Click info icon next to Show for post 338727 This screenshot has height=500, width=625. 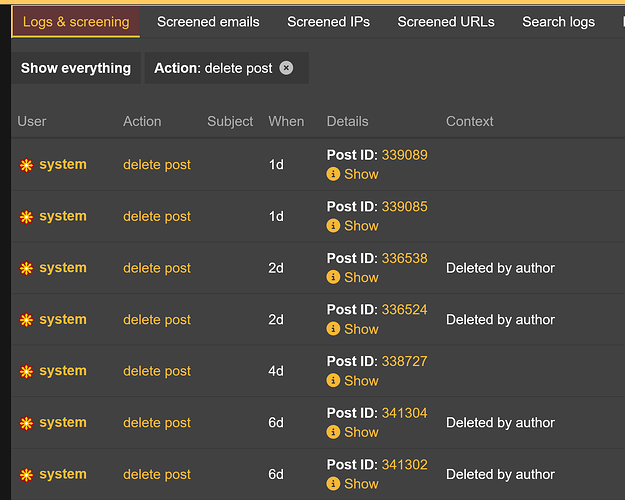click(333, 380)
